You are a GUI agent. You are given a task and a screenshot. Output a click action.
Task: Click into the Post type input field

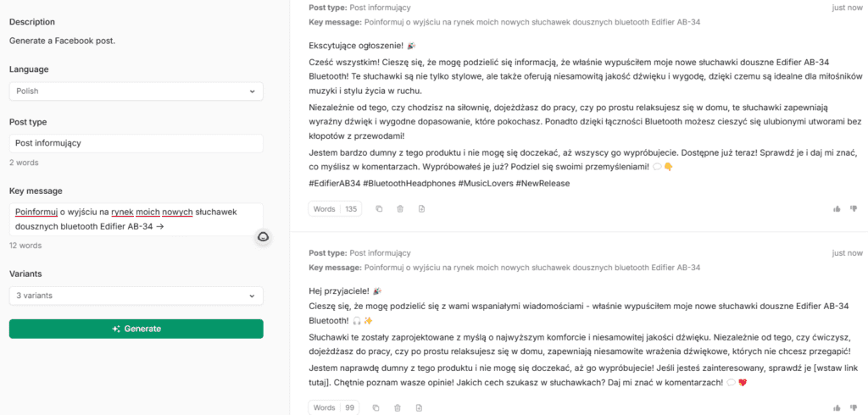[x=136, y=143]
